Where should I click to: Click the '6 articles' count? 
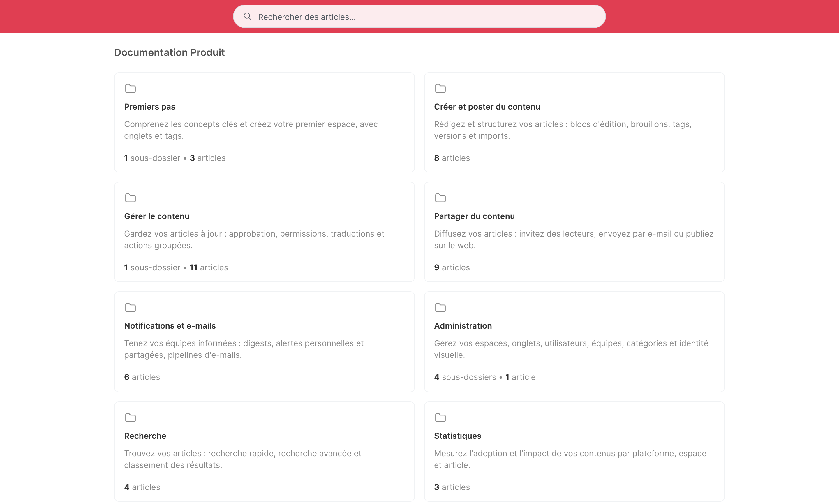pos(142,377)
